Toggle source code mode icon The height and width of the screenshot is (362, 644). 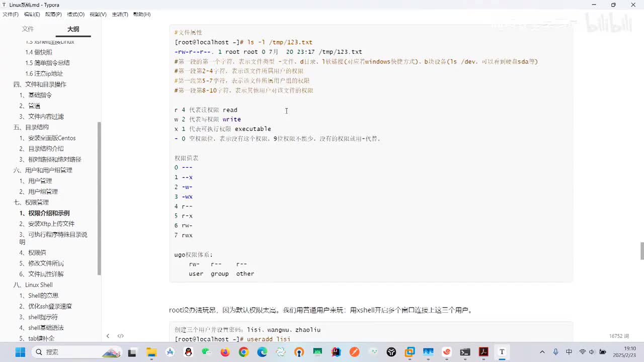coord(121,336)
